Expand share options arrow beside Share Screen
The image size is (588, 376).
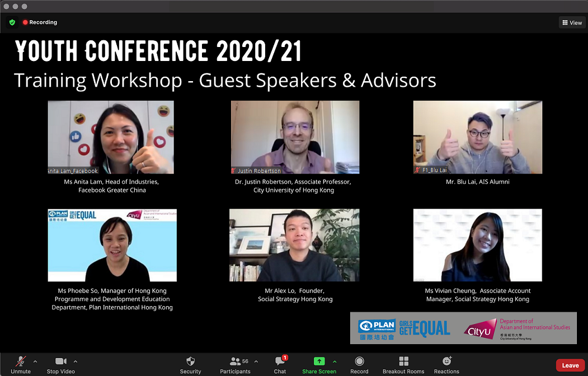[x=335, y=362]
